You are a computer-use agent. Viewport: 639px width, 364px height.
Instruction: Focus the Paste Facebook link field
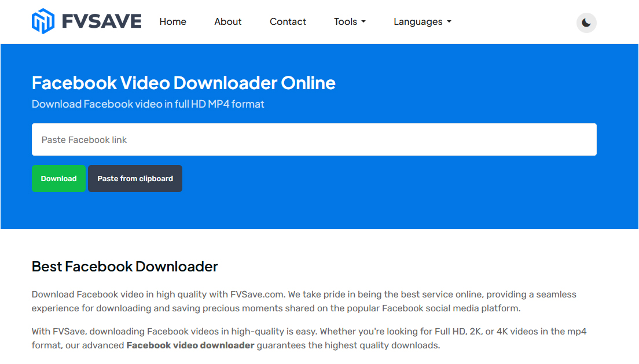click(x=314, y=139)
